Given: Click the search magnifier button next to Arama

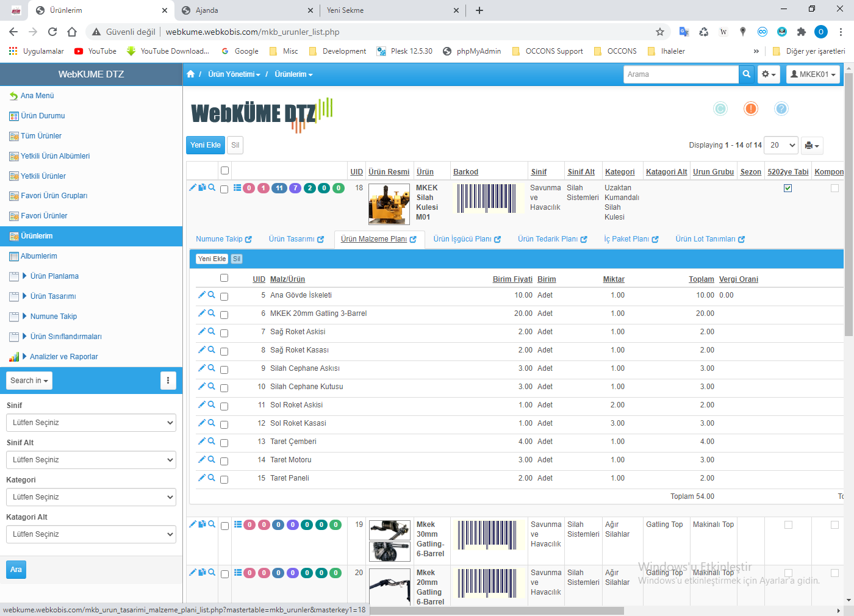Looking at the screenshot, I should (x=747, y=74).
